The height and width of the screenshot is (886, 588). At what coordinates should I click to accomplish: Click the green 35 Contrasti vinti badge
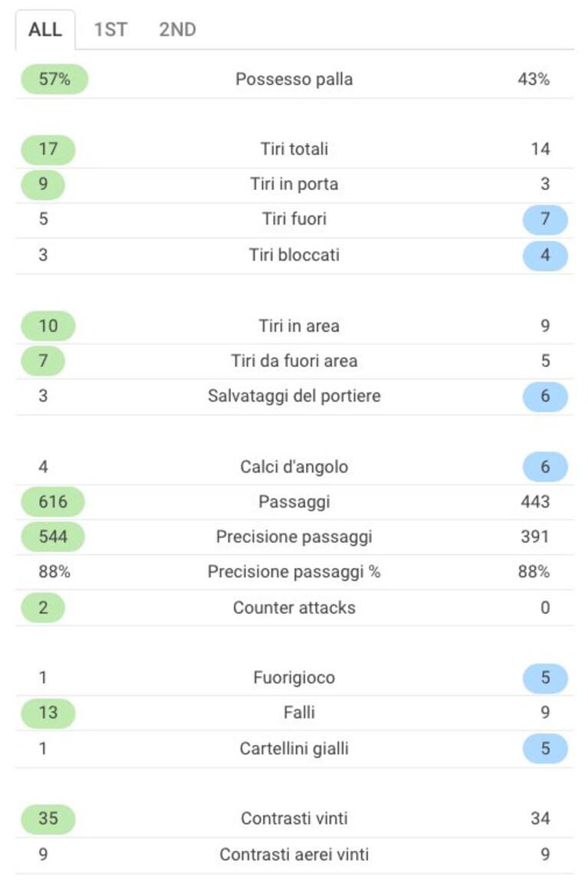point(48,819)
